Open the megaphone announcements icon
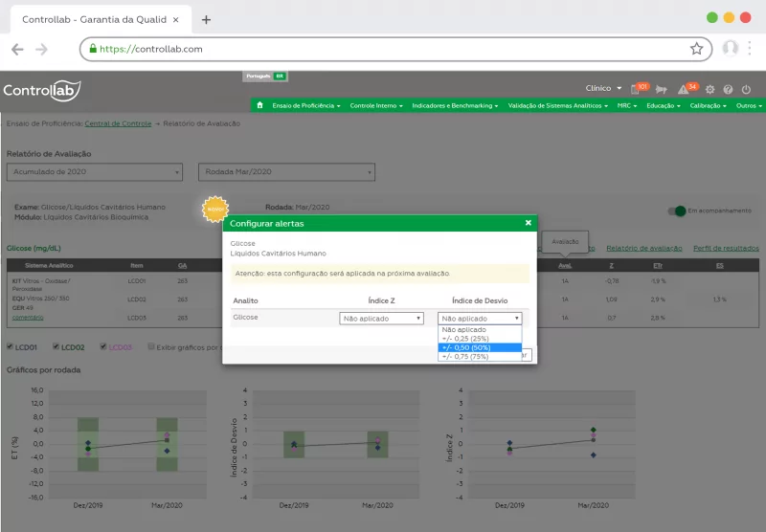This screenshot has height=532, width=766. click(662, 89)
